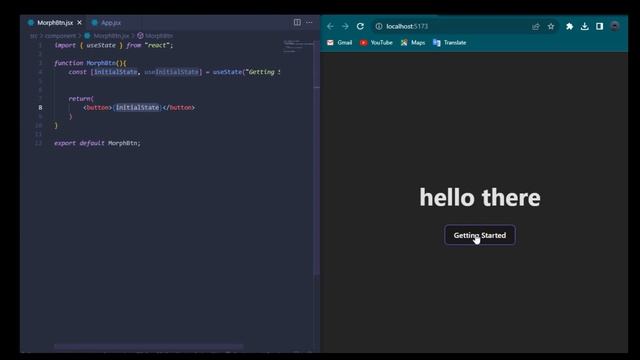
Task: Open the browser downloads icon
Action: pyautogui.click(x=584, y=27)
